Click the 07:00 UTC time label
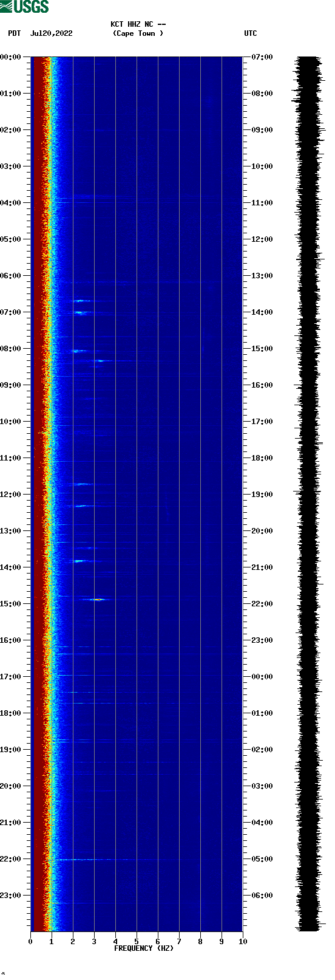 [262, 57]
